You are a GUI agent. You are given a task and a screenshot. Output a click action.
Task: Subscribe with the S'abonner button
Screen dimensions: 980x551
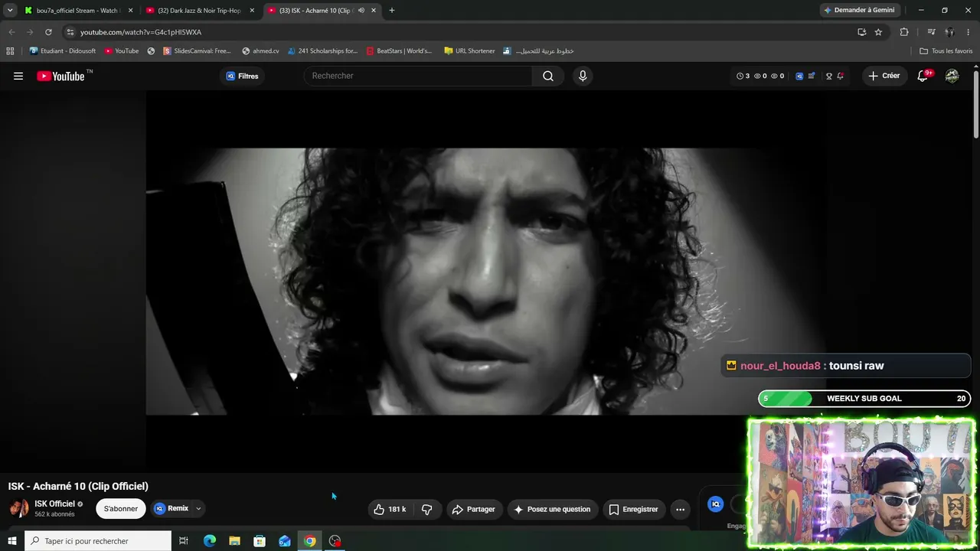(x=121, y=508)
